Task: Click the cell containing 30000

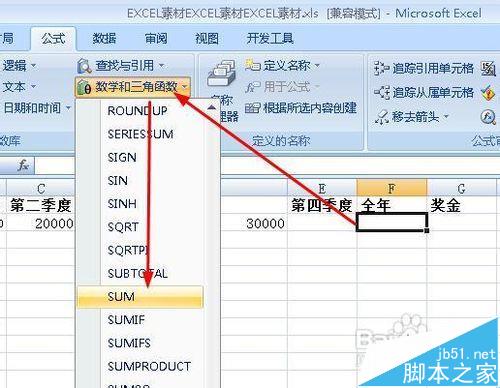Action: (253, 223)
